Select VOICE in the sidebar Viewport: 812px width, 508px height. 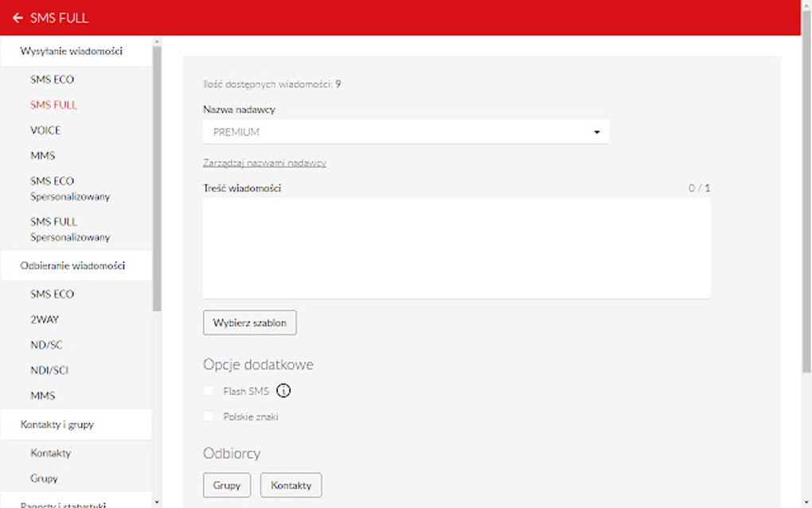[x=45, y=130]
